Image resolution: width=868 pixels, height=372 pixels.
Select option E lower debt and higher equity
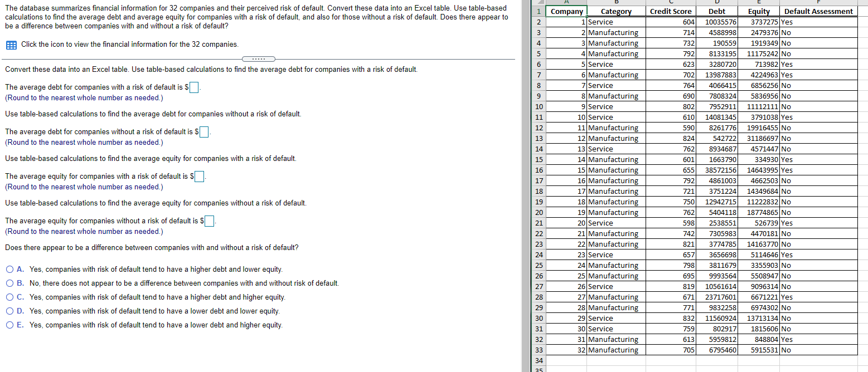coord(11,325)
